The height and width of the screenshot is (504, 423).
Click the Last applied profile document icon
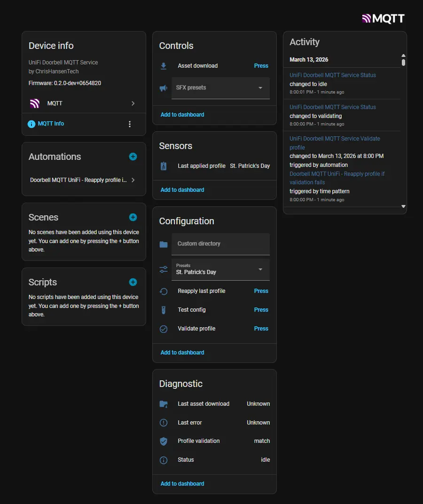164,165
